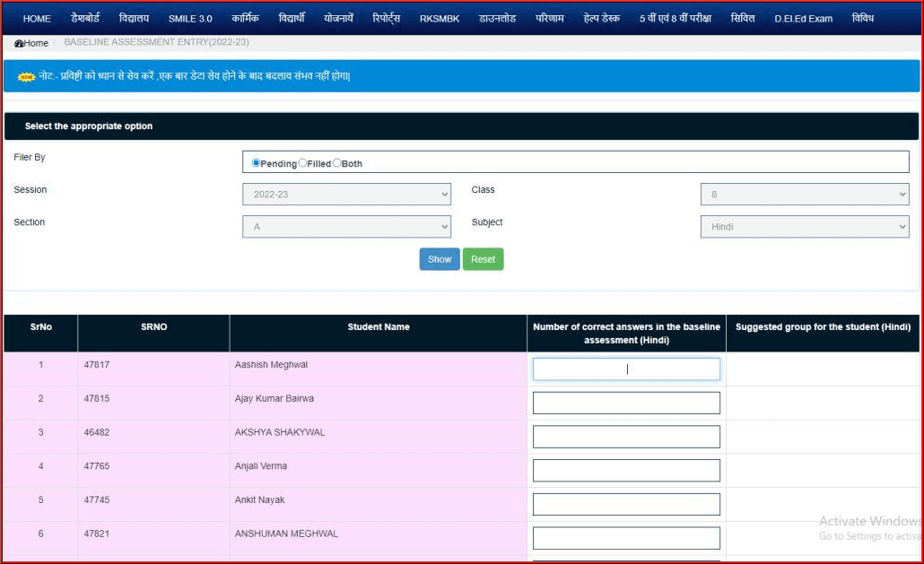Click correct answers field for AKSHYA SHAKYWAL
Viewport: 924px width, 564px height.
point(626,437)
